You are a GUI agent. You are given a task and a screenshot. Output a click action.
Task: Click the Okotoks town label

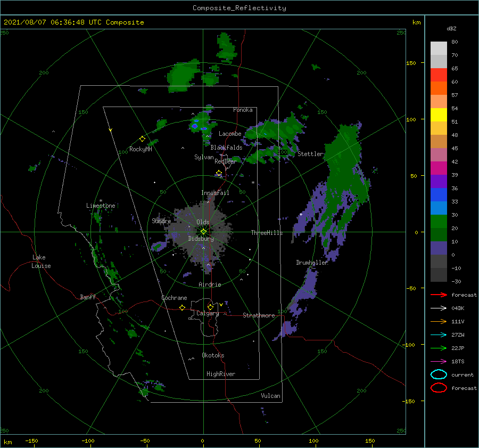click(x=213, y=355)
